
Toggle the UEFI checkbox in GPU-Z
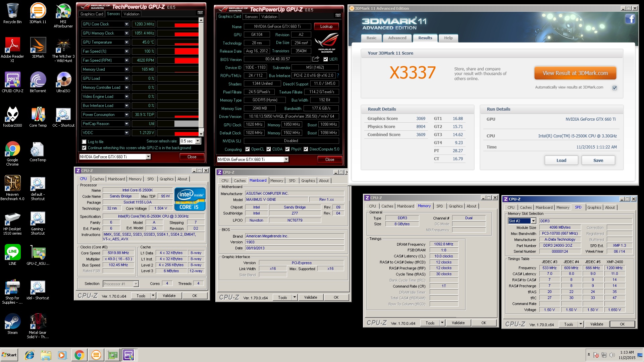pos(325,59)
